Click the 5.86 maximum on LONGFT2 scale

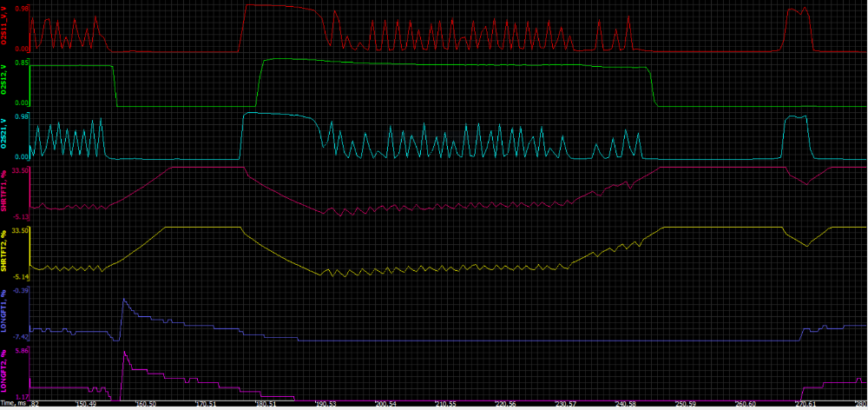(x=22, y=351)
